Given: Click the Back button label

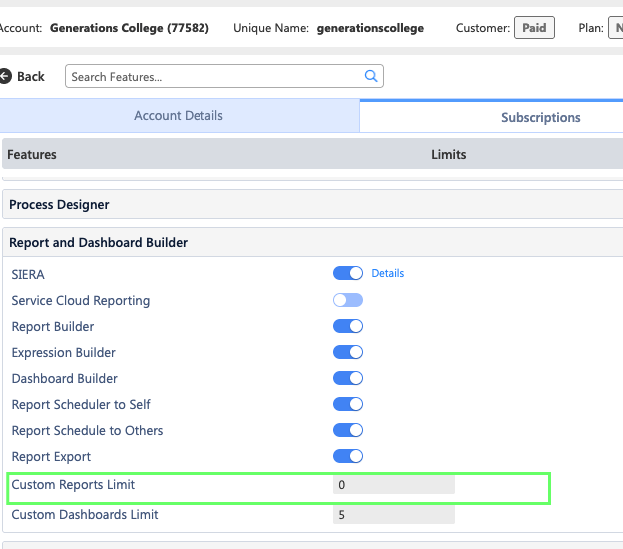Looking at the screenshot, I should click(x=31, y=76).
